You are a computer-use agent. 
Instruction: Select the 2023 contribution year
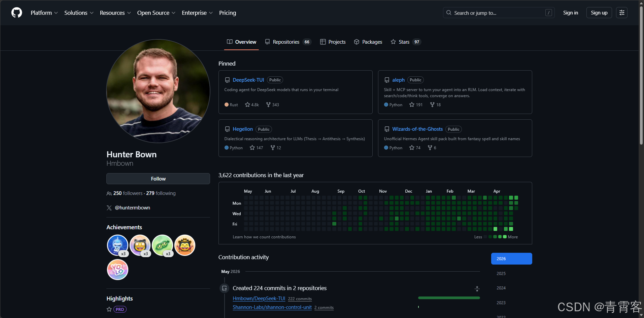[512, 303]
